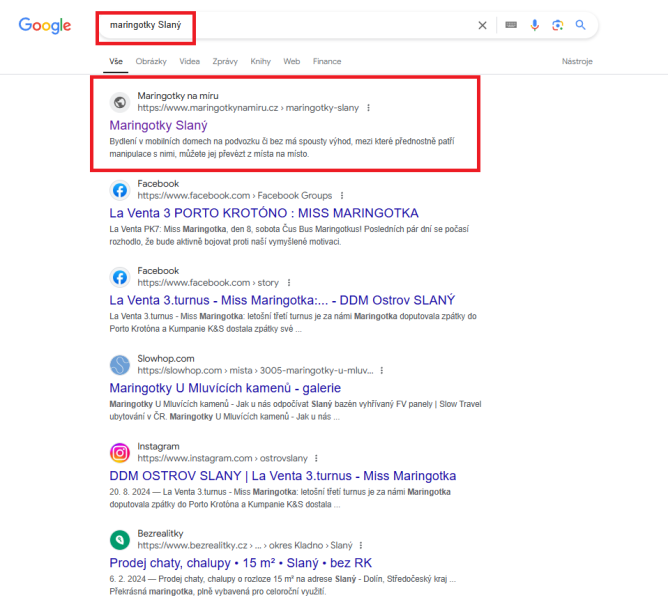Viewport: 668px width, 600px height.
Task: Click Facebook favicon of DDM Ostrov SLANÝ story result
Action: 120,277
